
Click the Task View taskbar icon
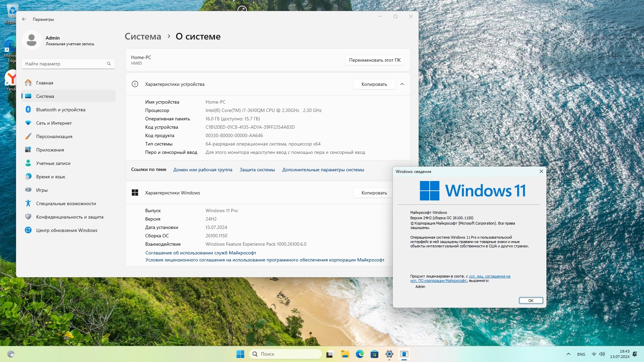click(330, 354)
